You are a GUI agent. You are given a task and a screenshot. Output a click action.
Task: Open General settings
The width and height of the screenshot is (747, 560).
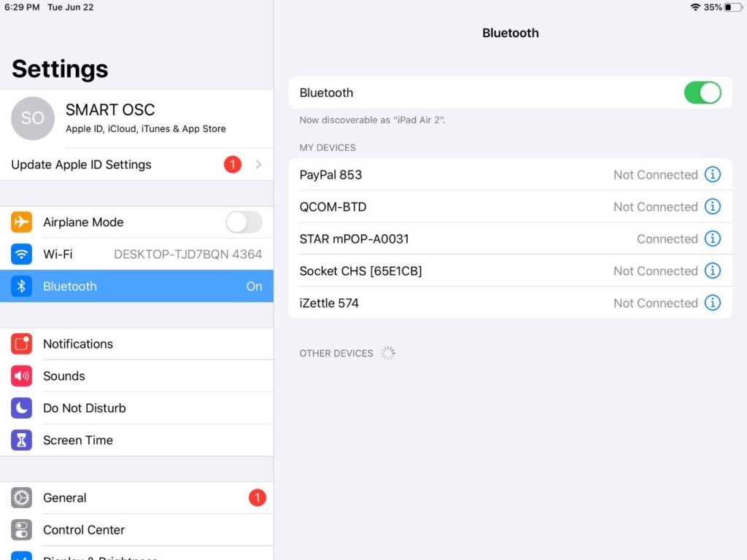[x=64, y=498]
